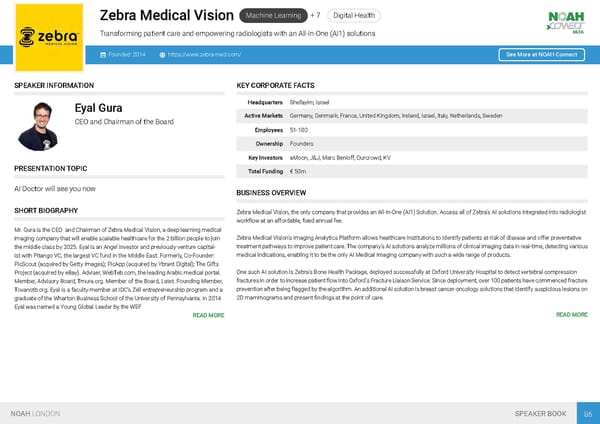This screenshot has width=600, height=424.
Task: Click the Zebra Medical Vision company title
Action: 166,15
